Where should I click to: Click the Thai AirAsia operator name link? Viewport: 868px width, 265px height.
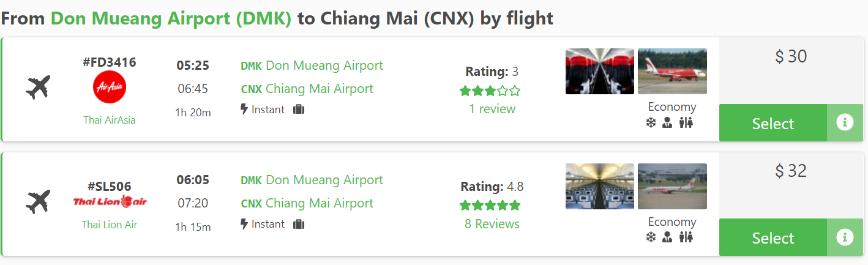110,120
